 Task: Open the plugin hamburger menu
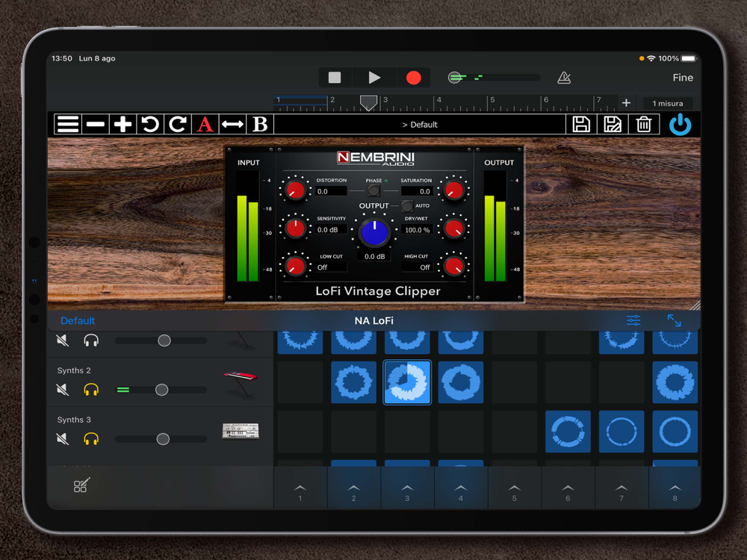click(x=68, y=124)
